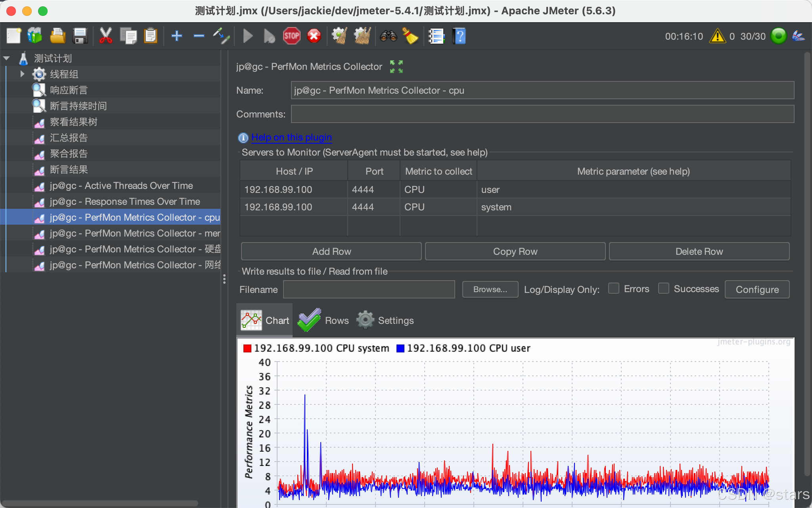
Task: Open the Function Helper list icon
Action: point(437,36)
